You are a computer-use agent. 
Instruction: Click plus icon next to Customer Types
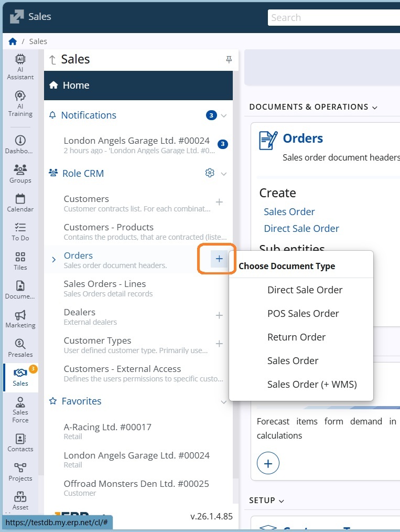(x=219, y=344)
